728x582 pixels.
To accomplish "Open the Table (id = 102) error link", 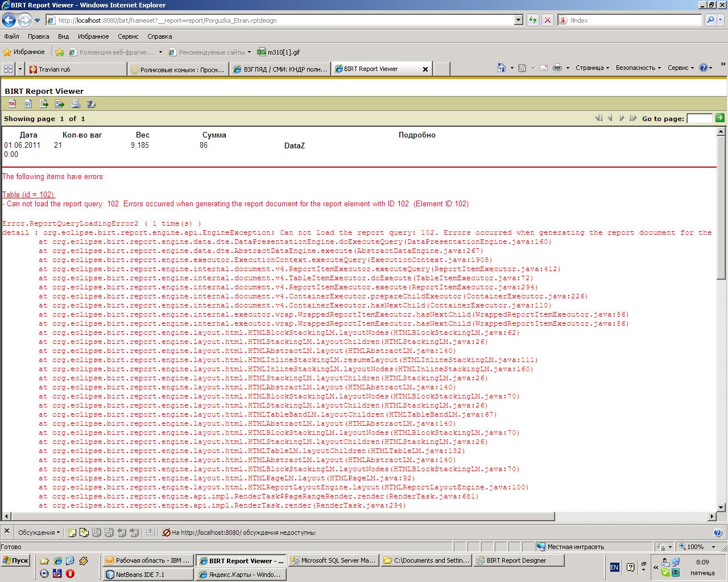I will point(28,194).
